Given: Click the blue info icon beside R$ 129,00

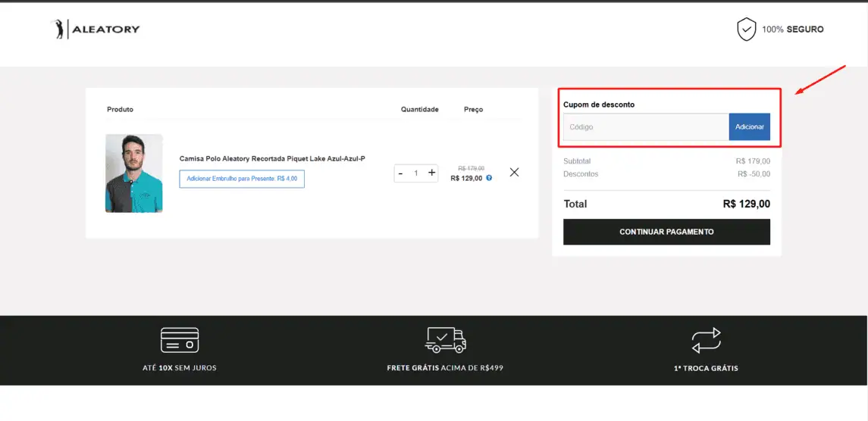Looking at the screenshot, I should 489,178.
